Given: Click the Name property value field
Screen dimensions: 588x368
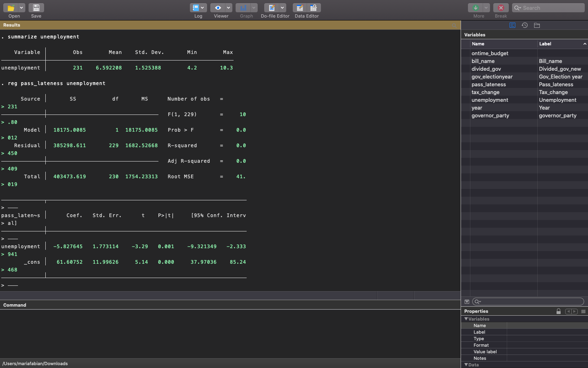Looking at the screenshot, I should tap(547, 325).
